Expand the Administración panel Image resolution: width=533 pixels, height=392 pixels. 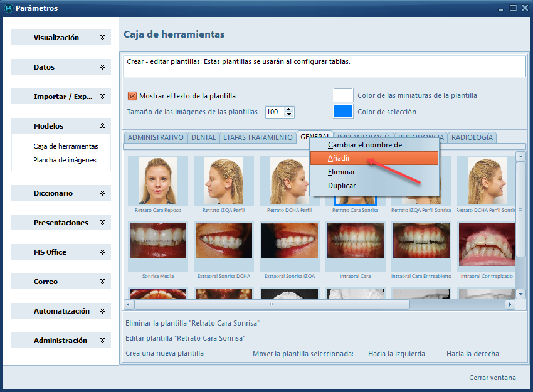pyautogui.click(x=61, y=341)
